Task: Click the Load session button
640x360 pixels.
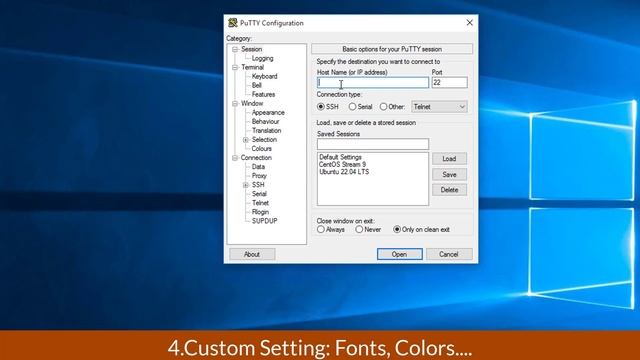Action: point(449,159)
